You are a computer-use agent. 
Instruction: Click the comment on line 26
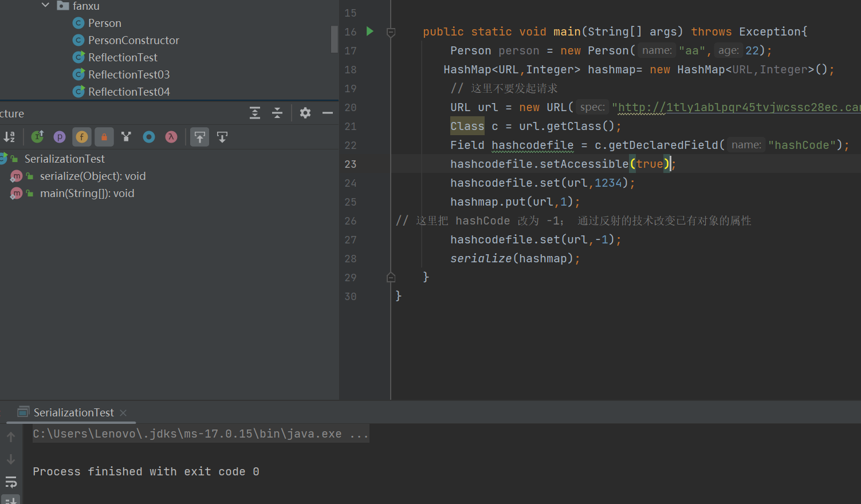573,220
